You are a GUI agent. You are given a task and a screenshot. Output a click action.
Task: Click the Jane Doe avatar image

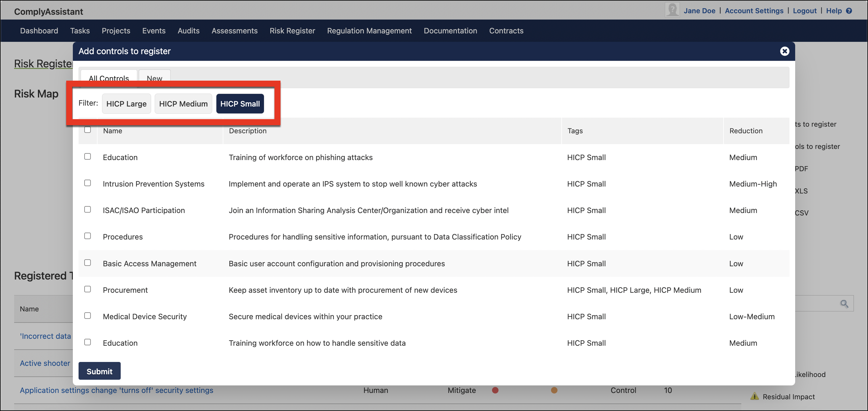click(672, 10)
